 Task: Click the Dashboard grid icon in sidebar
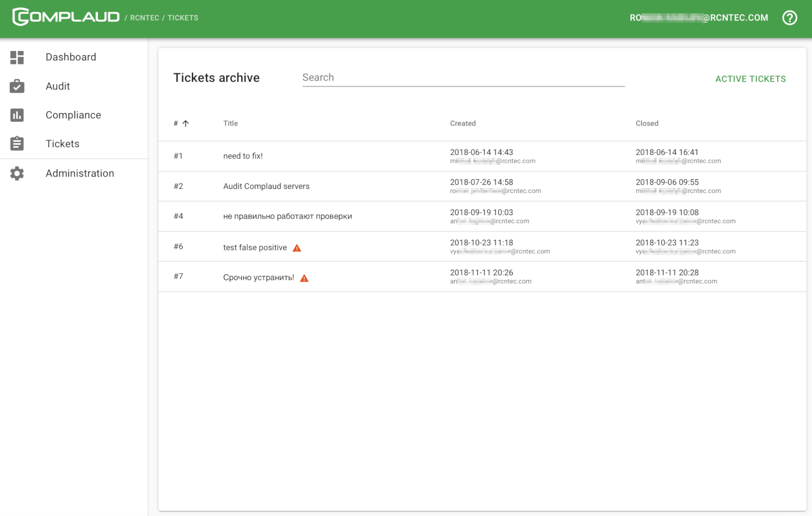point(17,57)
